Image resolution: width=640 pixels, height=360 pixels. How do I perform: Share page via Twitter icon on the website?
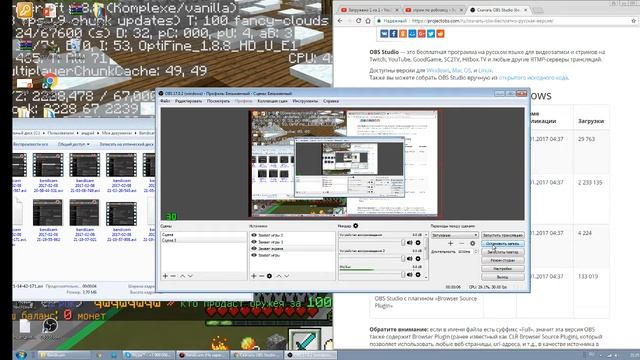(431, 34)
